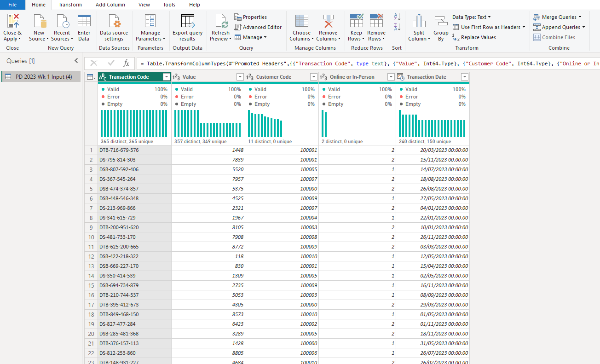Viewport: 600px width, 364px height.
Task: Switch to the Transform ribbon tab
Action: pyautogui.click(x=70, y=5)
